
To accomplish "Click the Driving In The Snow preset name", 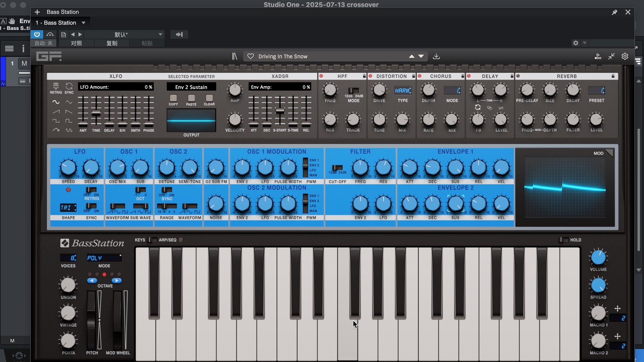I will pyautogui.click(x=283, y=56).
